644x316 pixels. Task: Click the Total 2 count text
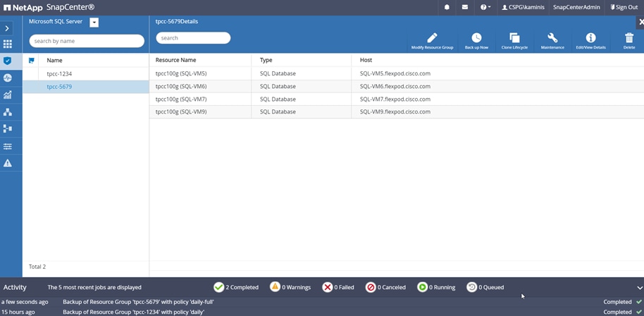coord(37,267)
